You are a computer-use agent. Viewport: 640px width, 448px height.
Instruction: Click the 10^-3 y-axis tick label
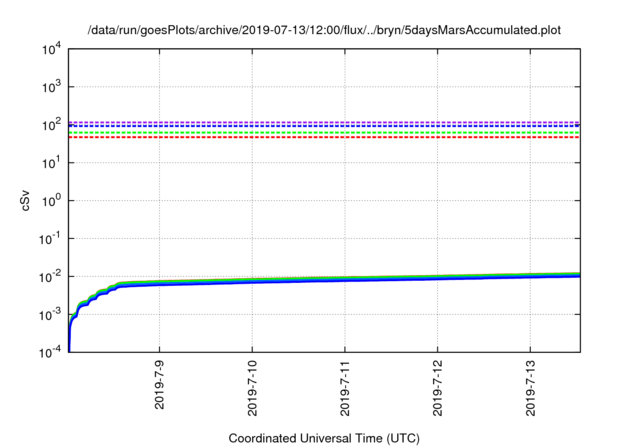(x=50, y=315)
